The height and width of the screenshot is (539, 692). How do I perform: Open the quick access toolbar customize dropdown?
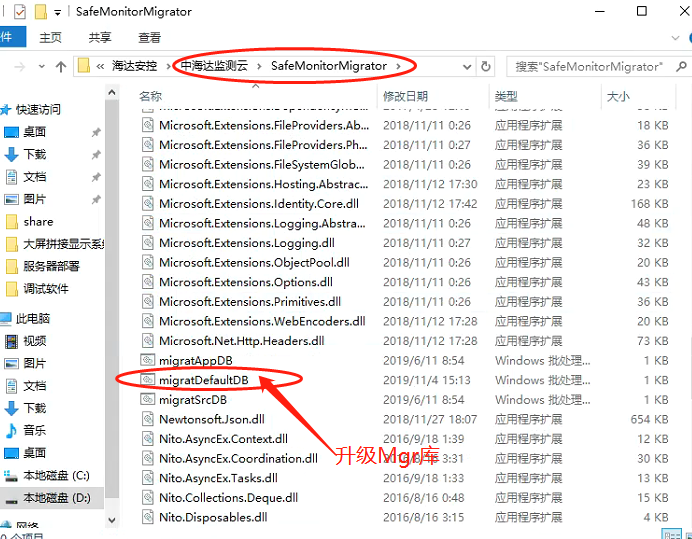59,12
